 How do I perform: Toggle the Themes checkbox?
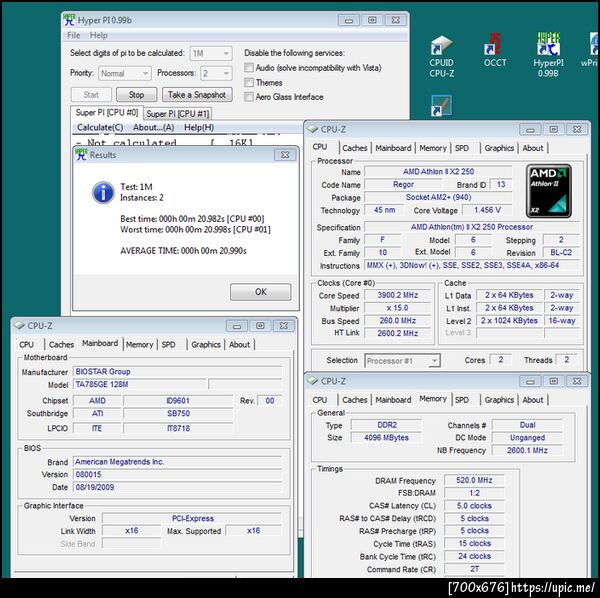(249, 82)
